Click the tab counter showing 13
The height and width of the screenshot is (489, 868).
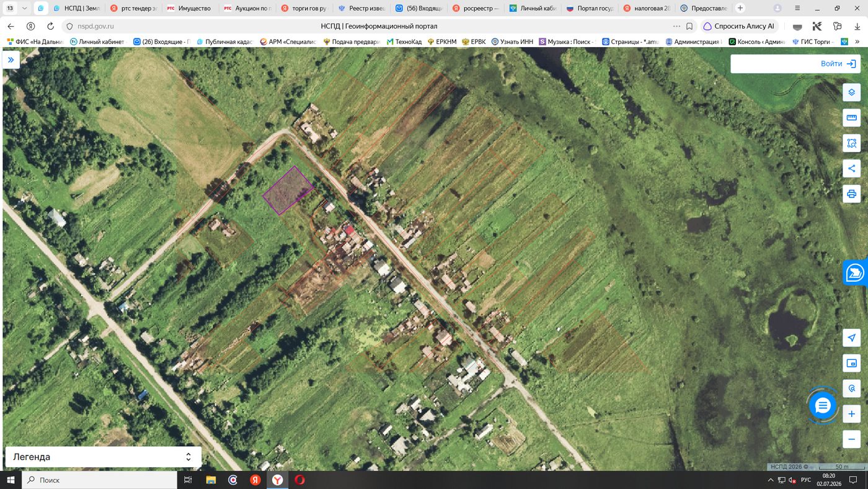click(10, 9)
